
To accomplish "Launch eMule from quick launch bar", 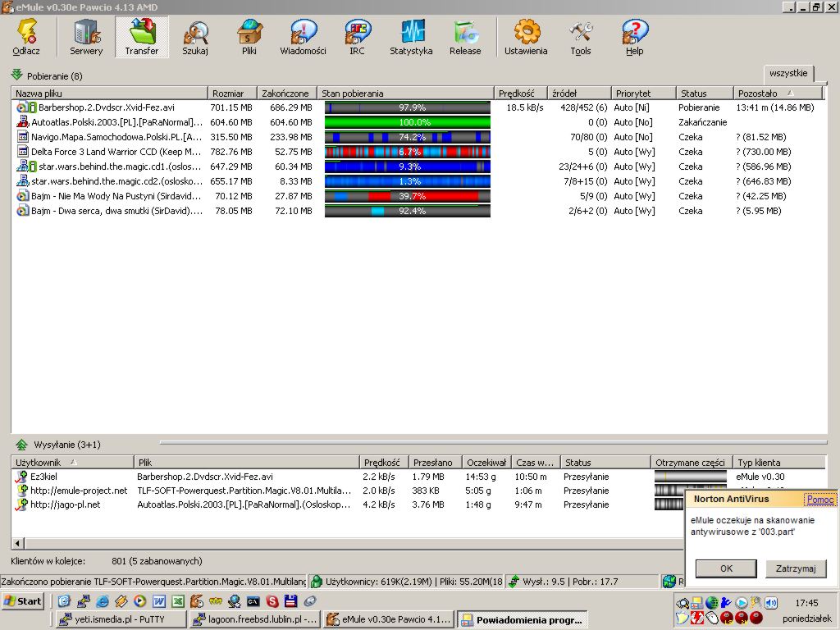I will click(x=197, y=601).
